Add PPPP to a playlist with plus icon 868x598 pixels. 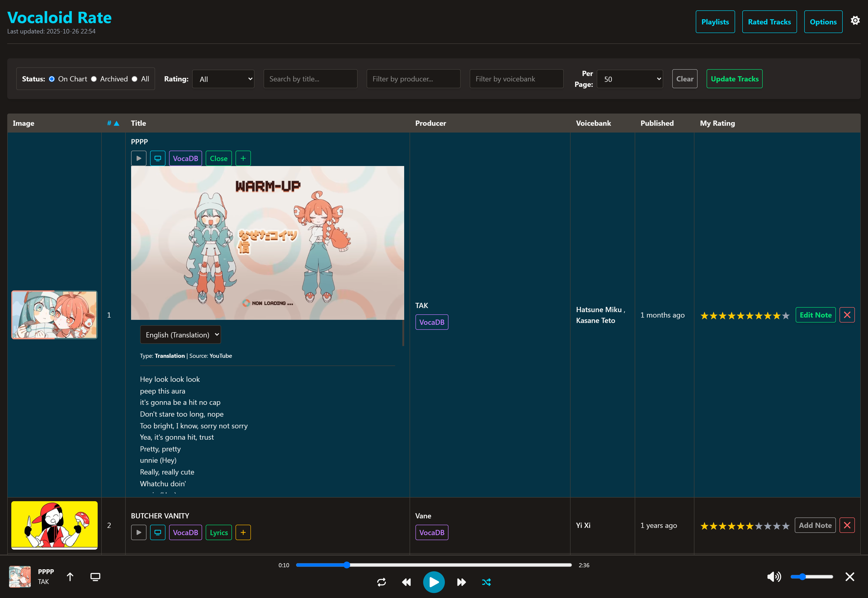[x=243, y=158]
